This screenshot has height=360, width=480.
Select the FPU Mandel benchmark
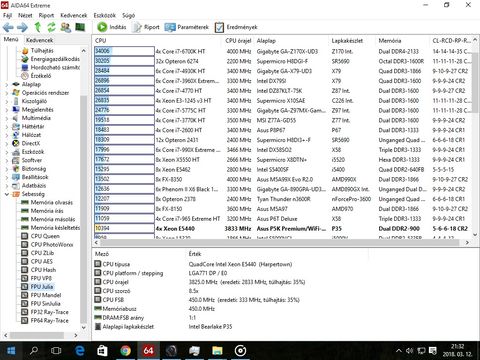[46, 295]
